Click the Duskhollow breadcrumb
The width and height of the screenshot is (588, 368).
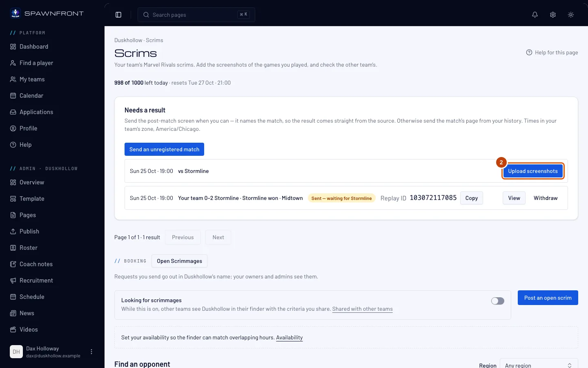(128, 40)
